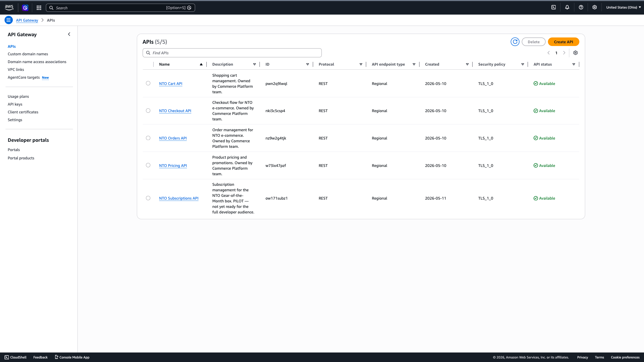The width and height of the screenshot is (644, 362).
Task: Sort by the API status column
Action: (x=554, y=64)
